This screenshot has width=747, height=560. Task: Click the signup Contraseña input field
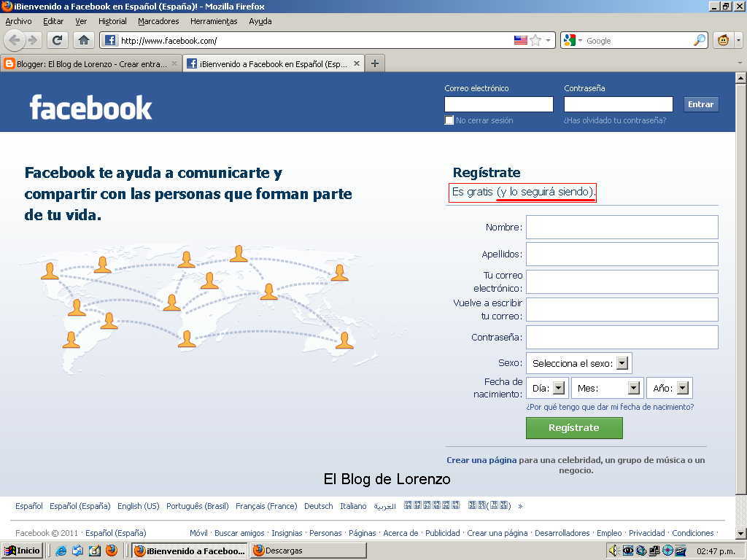pos(622,337)
